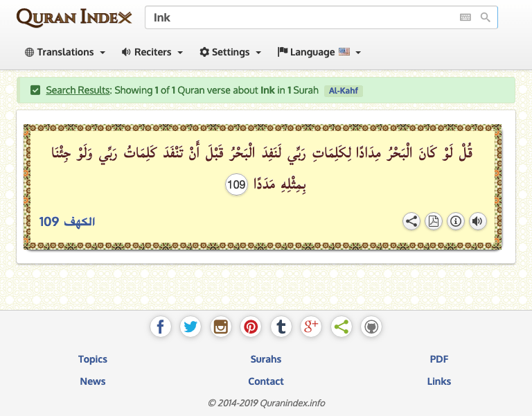
Task: Click into the search field containing Ink
Action: [298, 17]
